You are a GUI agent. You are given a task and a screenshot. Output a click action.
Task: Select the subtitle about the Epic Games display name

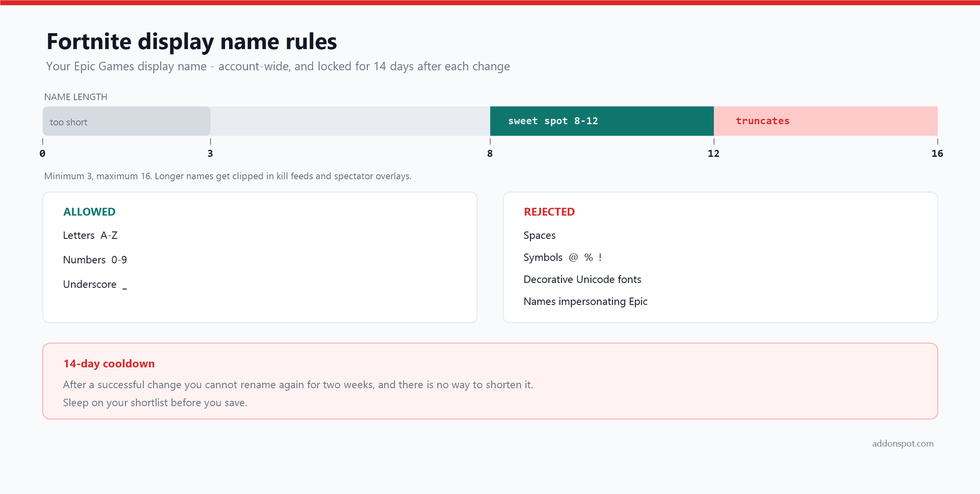(278, 66)
